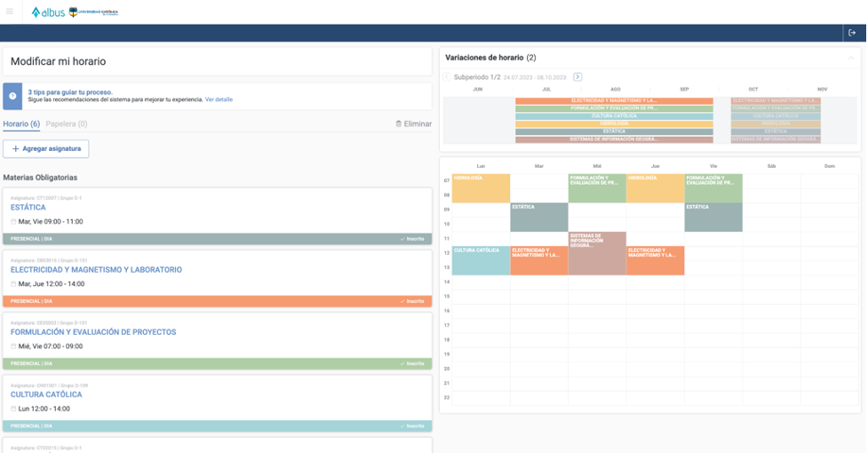Select faded ELECTRICIDAD bar in October timeline
The width and height of the screenshot is (868, 453).
tap(776, 100)
